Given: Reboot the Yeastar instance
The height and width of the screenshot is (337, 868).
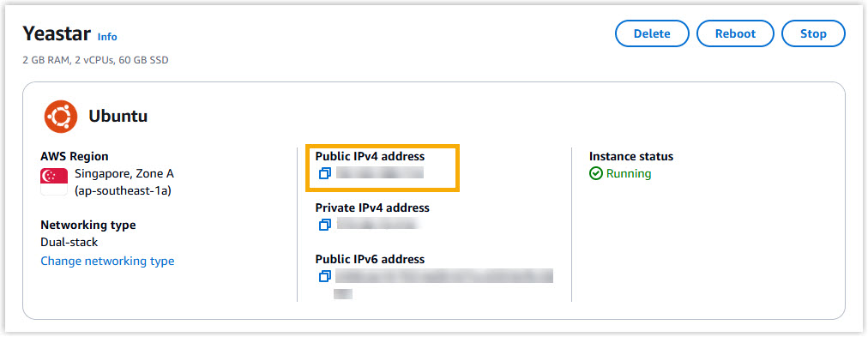Looking at the screenshot, I should pos(735,33).
